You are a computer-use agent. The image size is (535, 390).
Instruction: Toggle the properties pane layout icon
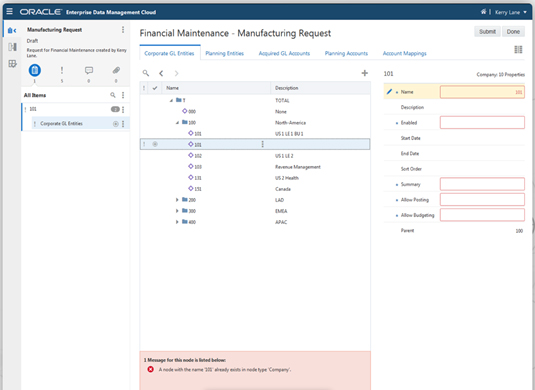[x=518, y=49]
